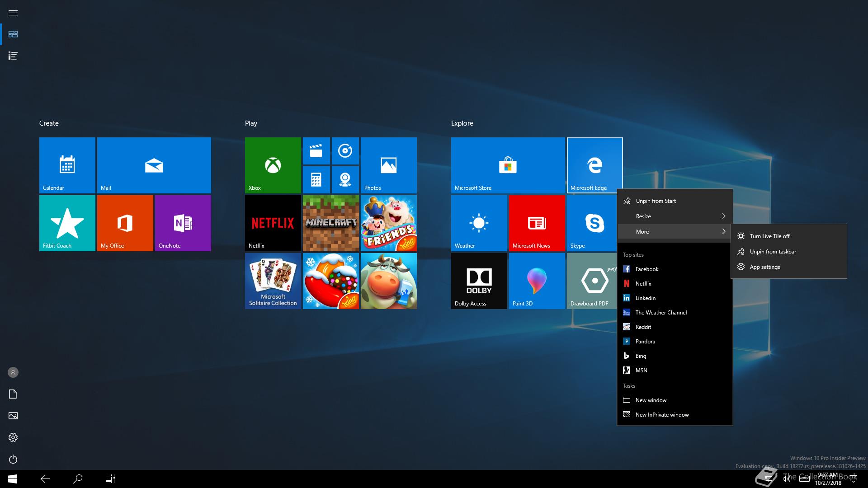Open the Camera webcam tile

point(345,180)
